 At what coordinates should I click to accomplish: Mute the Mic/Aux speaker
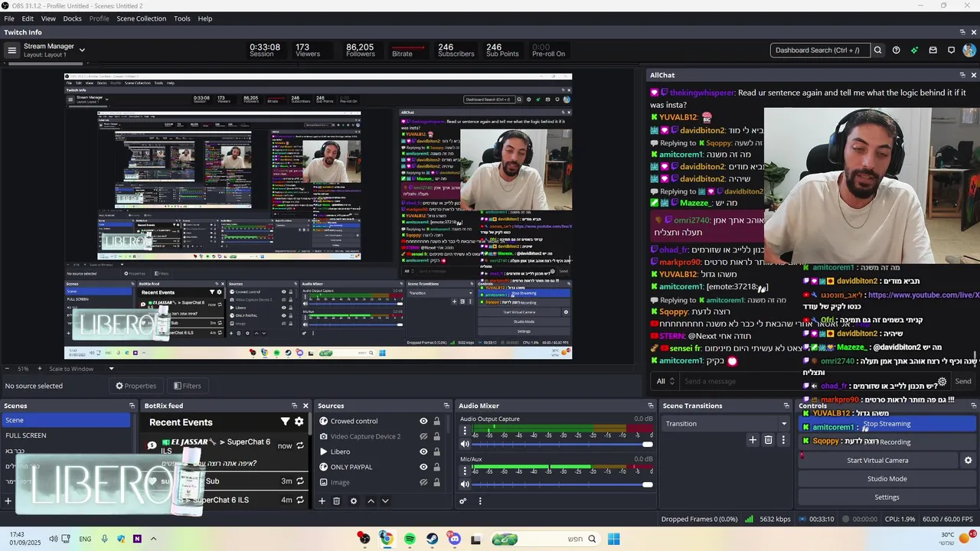click(x=465, y=484)
